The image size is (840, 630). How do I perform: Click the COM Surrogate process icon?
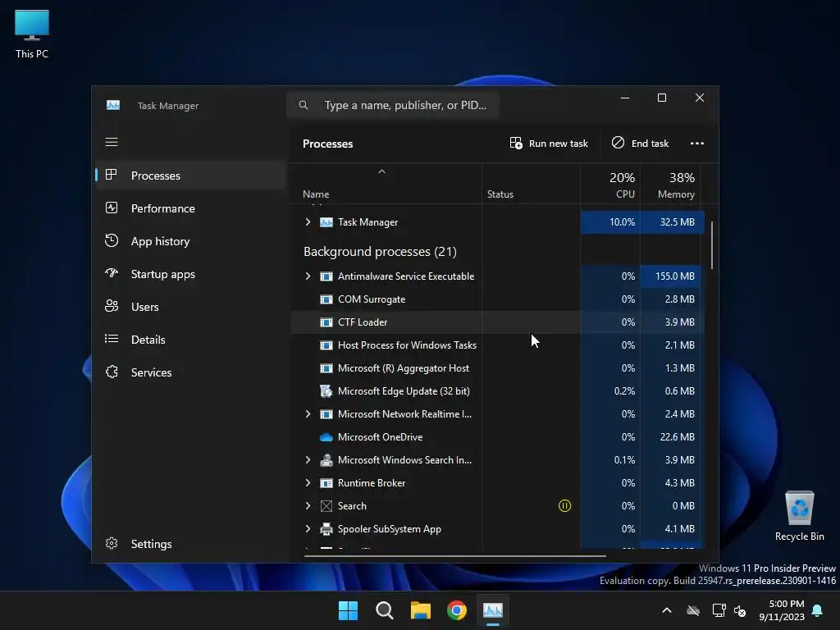point(326,299)
